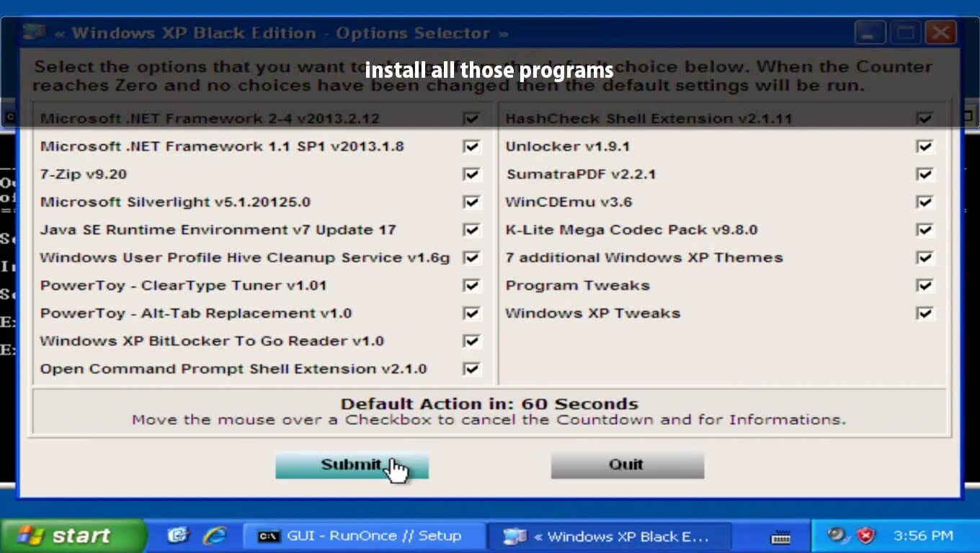This screenshot has height=553, width=980.
Task: Open Outlook Express from the quick launch bar
Action: pos(179,535)
